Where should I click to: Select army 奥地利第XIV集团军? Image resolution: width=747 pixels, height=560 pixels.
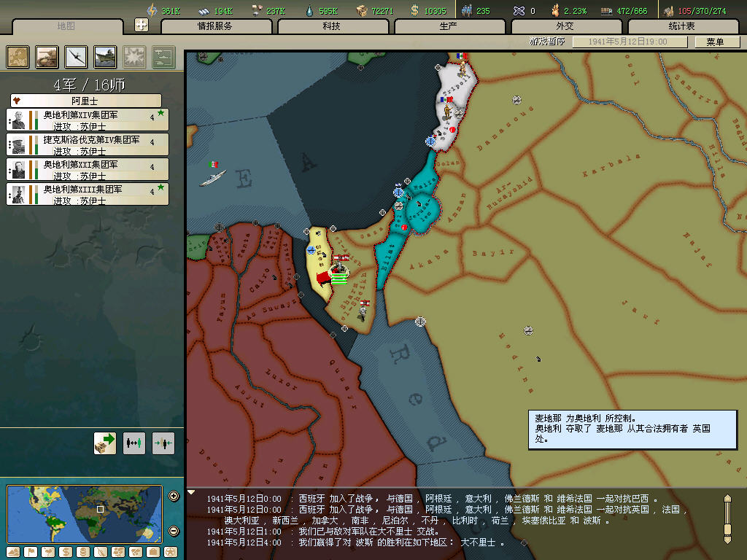(88, 120)
